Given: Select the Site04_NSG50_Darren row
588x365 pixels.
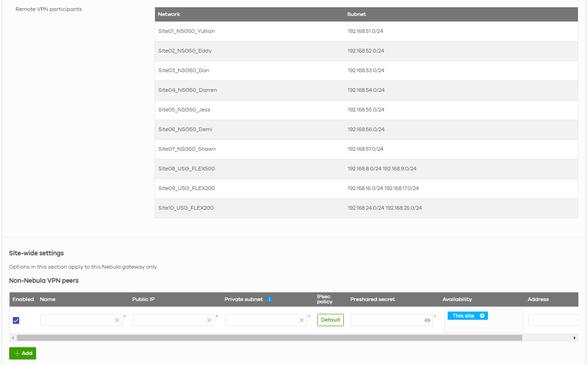Looking at the screenshot, I should [x=366, y=90].
